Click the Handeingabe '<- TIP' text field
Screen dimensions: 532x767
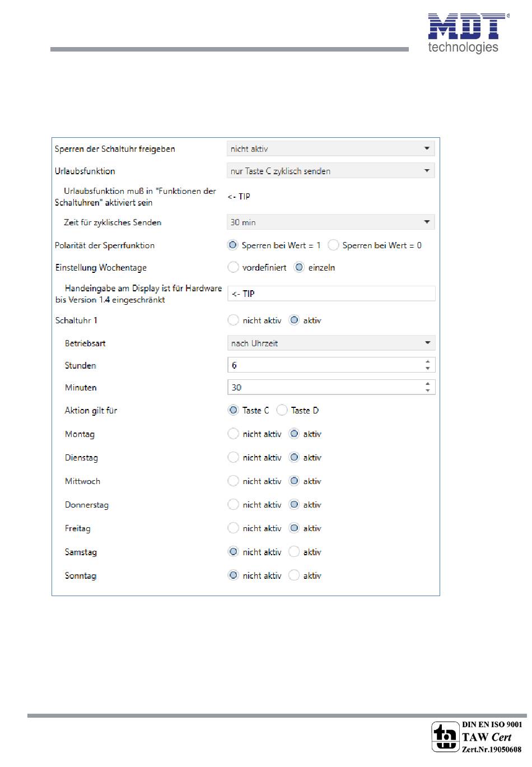tap(331, 294)
